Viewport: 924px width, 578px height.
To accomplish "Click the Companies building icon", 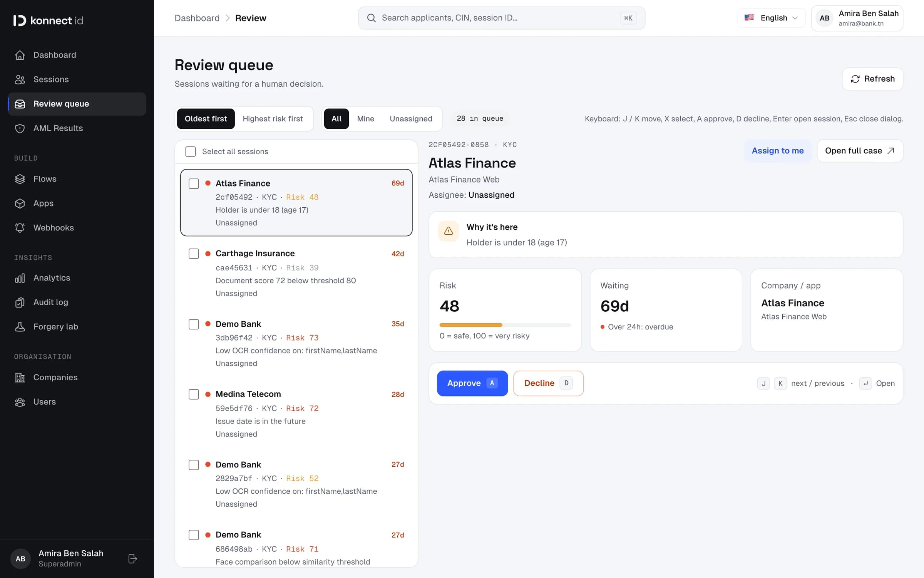I will point(20,378).
